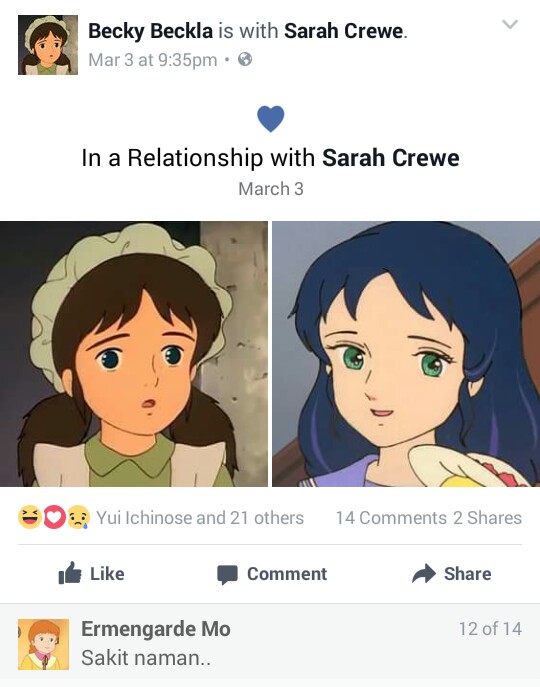Open Sarah Crewe link in post header
The height and width of the screenshot is (687, 540).
pos(344,31)
